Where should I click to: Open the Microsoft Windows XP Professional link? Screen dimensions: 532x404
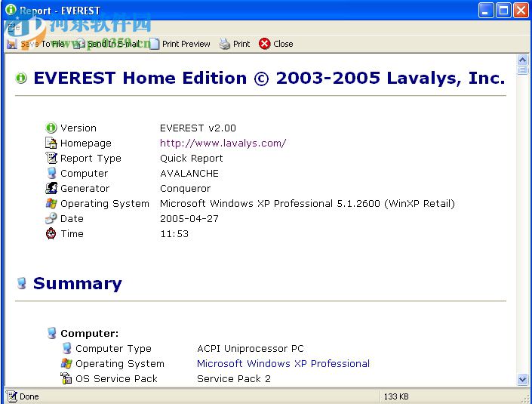point(283,363)
